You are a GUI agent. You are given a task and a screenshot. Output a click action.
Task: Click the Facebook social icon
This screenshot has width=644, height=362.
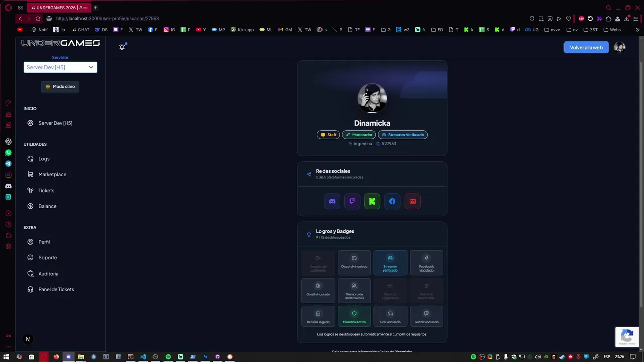point(392,201)
